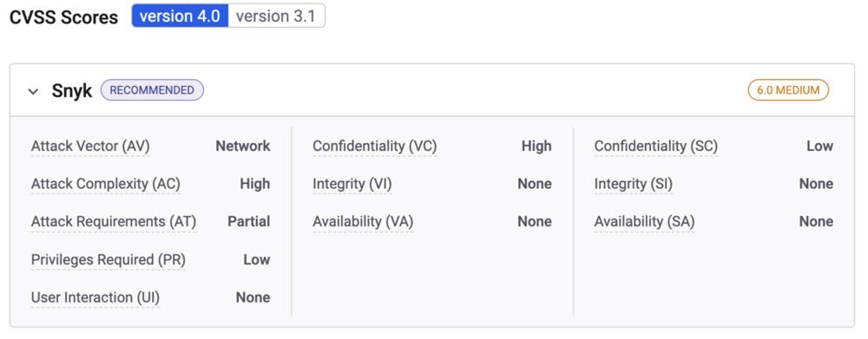Click the Snyk heading
The image size is (868, 339).
tap(72, 91)
